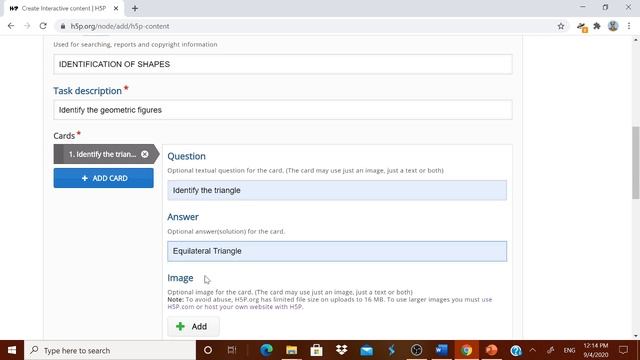The height and width of the screenshot is (360, 640).
Task: Close the Create Interactive content tab
Action: click(x=116, y=8)
